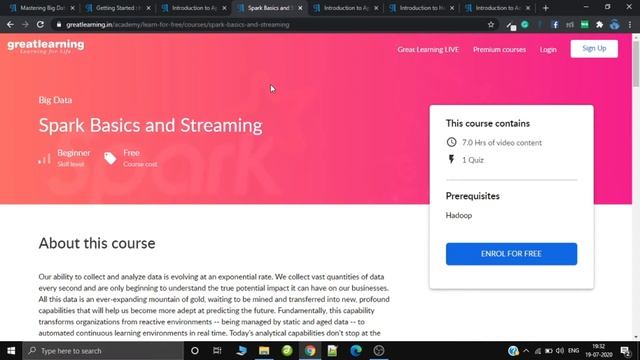640x360 pixels.
Task: Open a new browser tab
Action: [546, 8]
